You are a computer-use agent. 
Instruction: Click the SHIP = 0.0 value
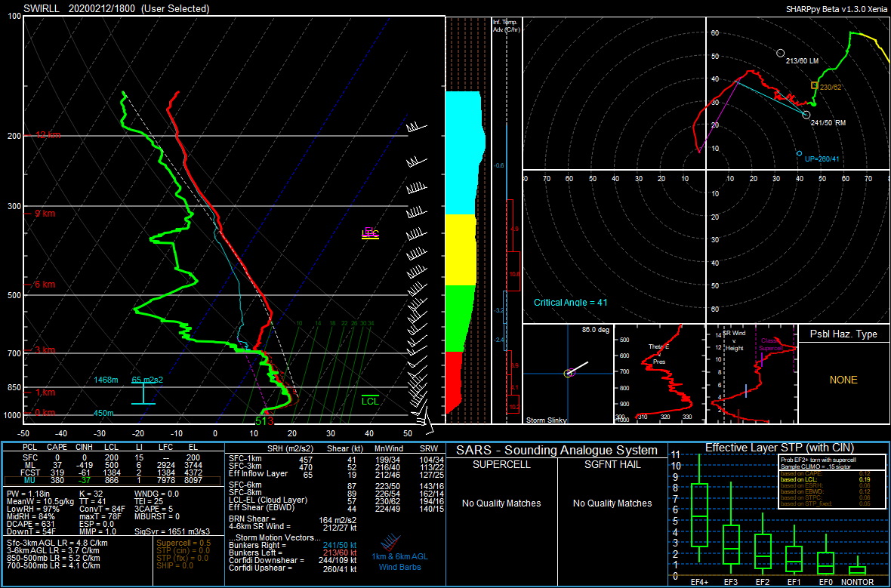click(174, 565)
